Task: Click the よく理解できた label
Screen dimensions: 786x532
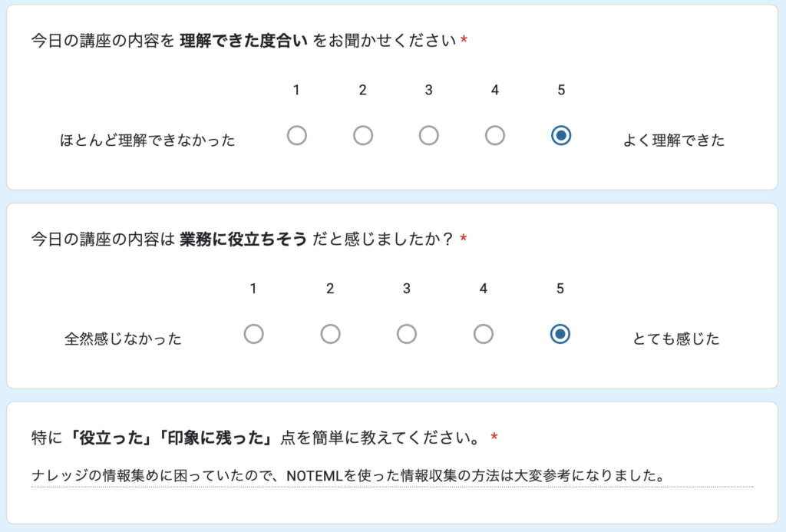Action: (673, 140)
